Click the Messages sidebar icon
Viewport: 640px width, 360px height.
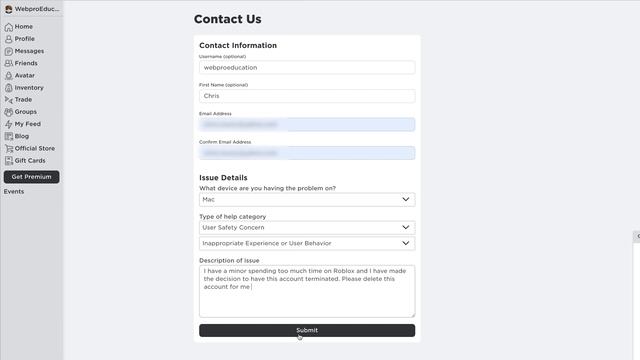(9, 51)
